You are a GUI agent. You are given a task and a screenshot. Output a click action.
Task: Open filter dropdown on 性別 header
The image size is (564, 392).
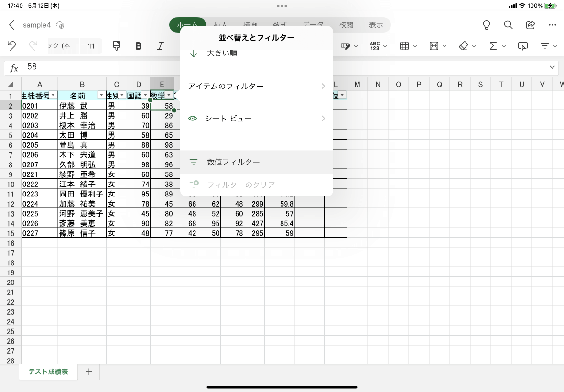pos(122,95)
